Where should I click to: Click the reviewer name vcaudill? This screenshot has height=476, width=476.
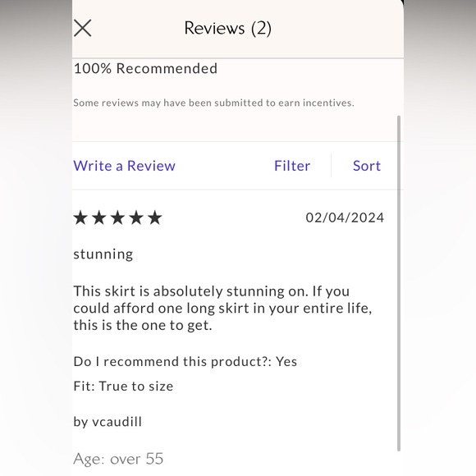click(117, 422)
